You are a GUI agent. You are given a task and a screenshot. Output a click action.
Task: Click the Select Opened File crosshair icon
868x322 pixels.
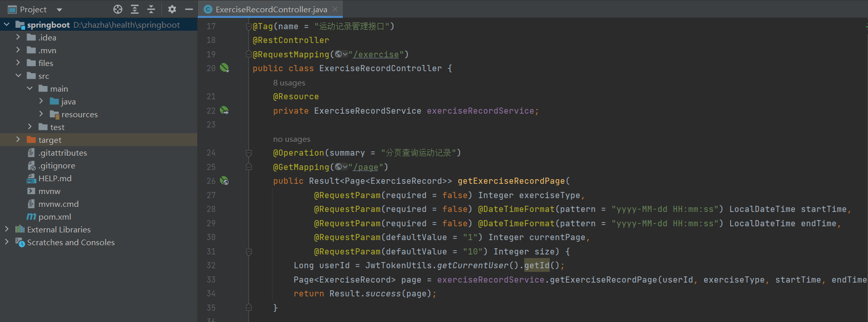(118, 9)
